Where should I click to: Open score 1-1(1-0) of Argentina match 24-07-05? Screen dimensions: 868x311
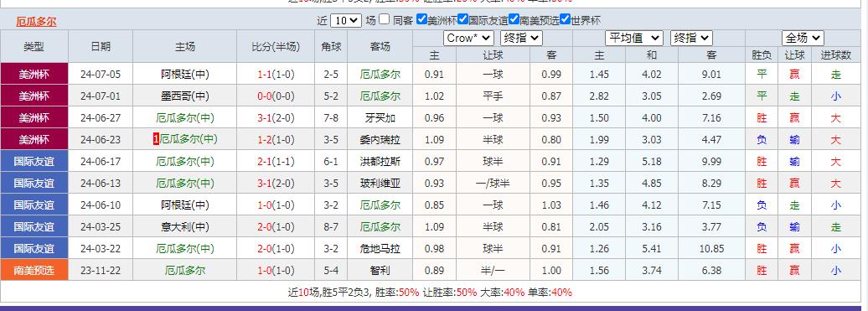coord(276,74)
